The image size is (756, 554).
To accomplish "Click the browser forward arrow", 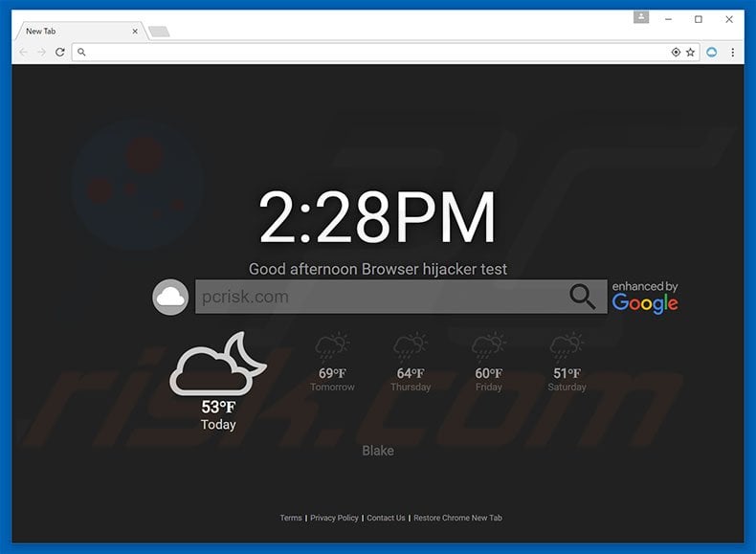I will (x=42, y=52).
